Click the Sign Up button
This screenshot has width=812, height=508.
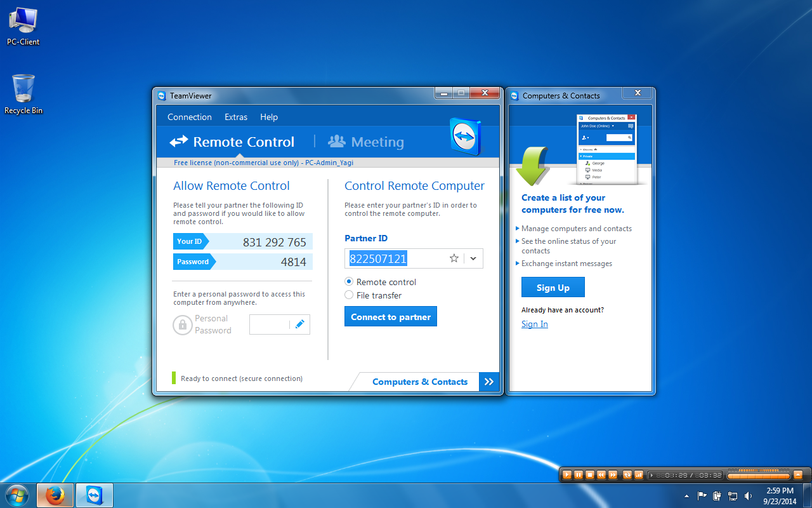pos(553,287)
